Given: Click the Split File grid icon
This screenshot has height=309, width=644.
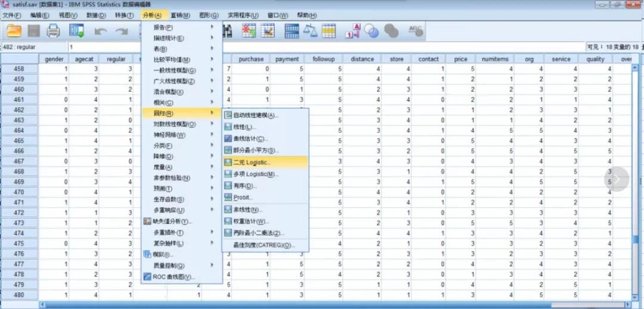Looking at the screenshot, I should (292, 31).
